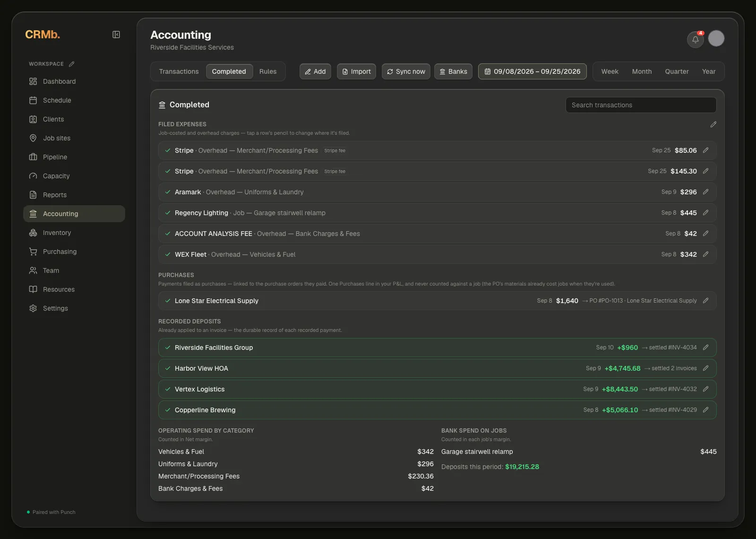
Task: Click the workspace edit pencil icon
Action: point(71,64)
